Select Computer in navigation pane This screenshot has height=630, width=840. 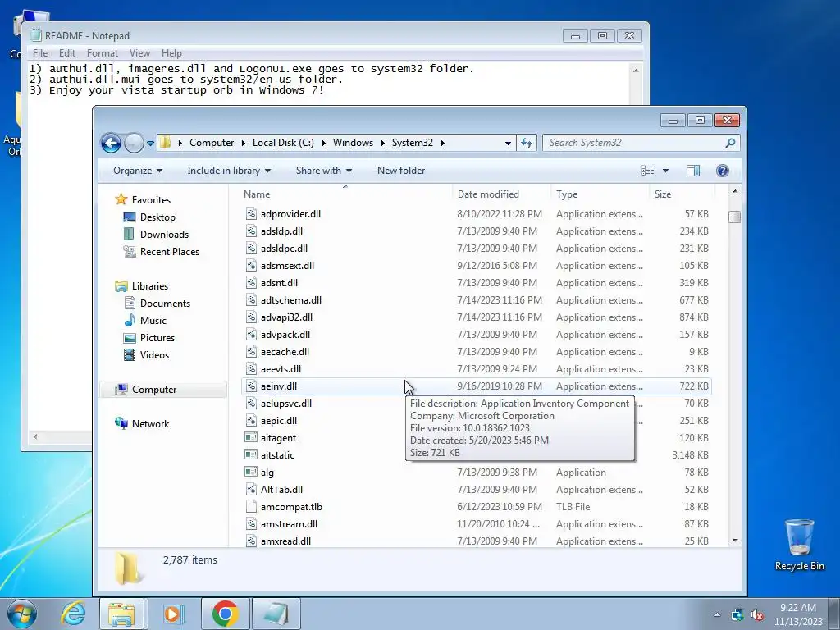153,390
